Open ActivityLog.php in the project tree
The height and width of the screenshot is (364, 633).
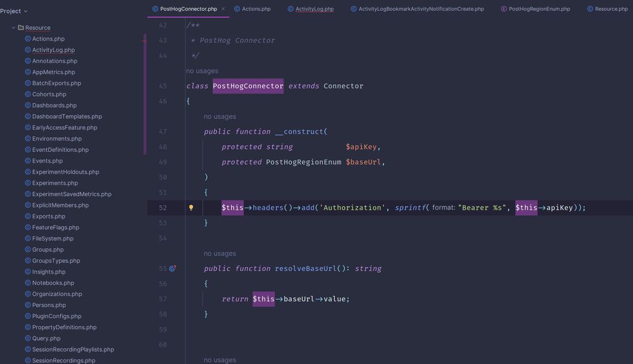coord(53,50)
